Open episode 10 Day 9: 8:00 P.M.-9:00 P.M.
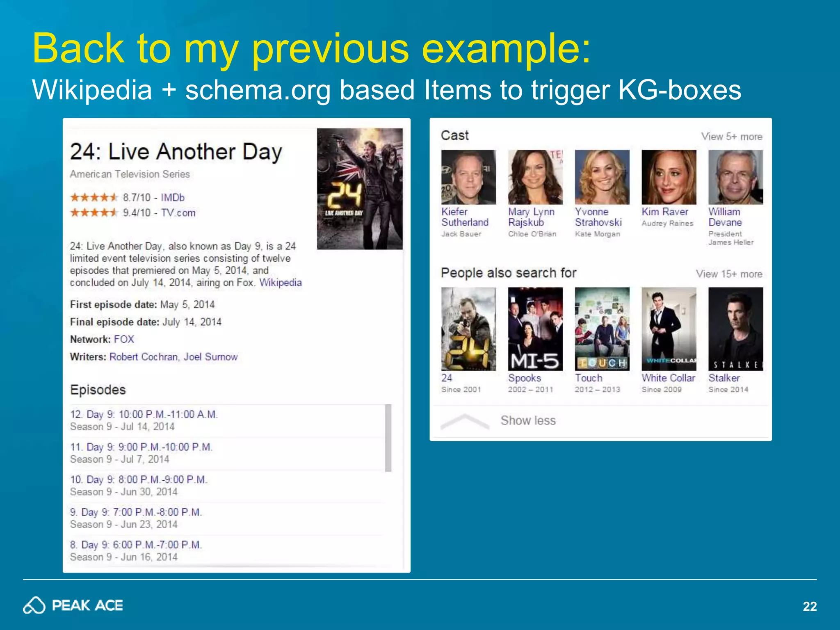The height and width of the screenshot is (630, 840). pyautogui.click(x=139, y=479)
